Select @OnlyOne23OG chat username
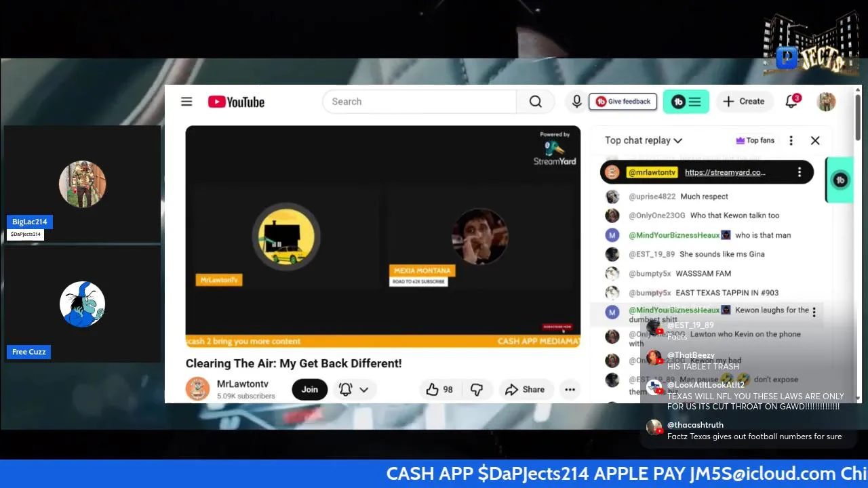The height and width of the screenshot is (488, 868). point(656,216)
